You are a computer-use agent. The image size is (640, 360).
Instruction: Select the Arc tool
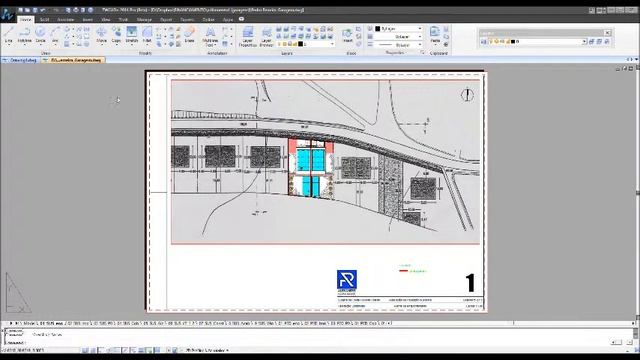click(x=55, y=35)
